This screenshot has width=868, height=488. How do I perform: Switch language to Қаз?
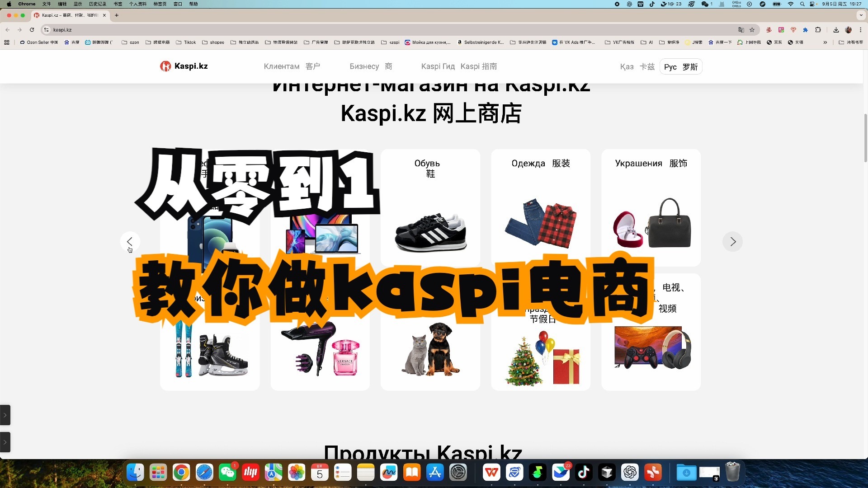click(x=637, y=67)
